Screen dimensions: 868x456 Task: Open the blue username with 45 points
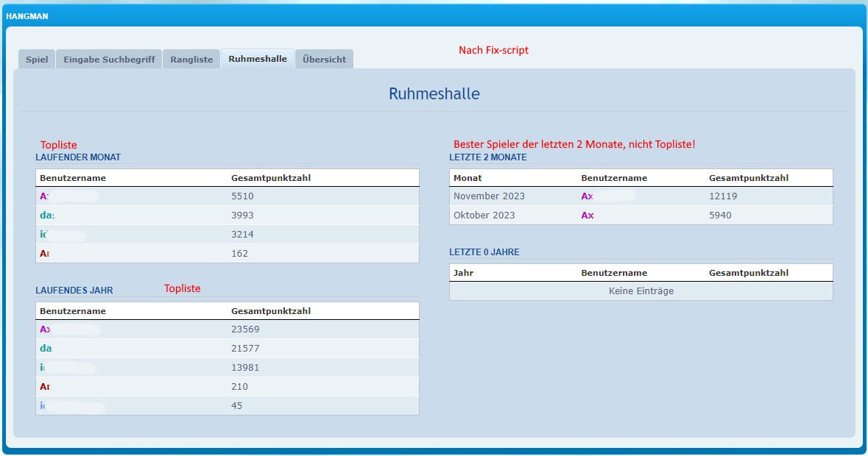click(x=44, y=406)
